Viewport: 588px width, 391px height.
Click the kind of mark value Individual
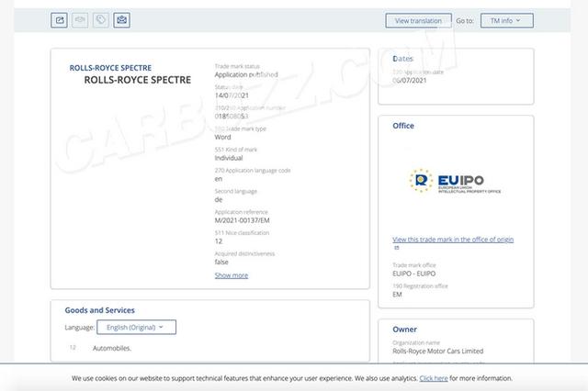click(229, 158)
